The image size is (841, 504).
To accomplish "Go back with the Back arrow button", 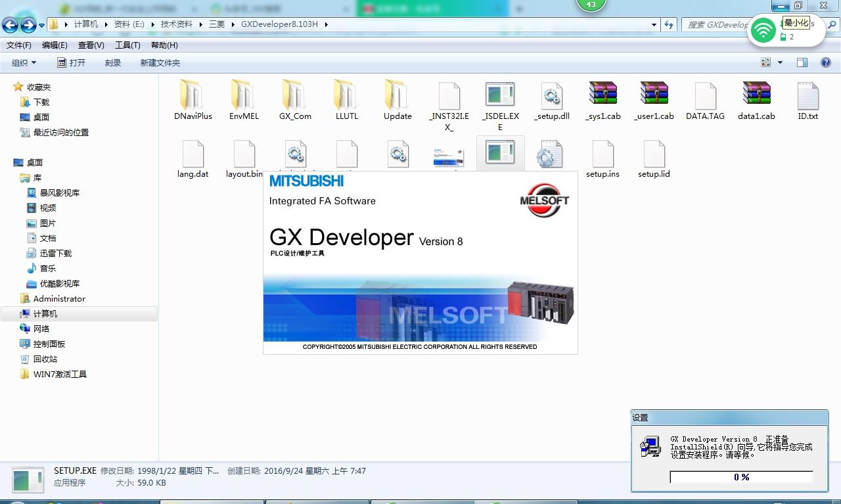I will (x=10, y=25).
